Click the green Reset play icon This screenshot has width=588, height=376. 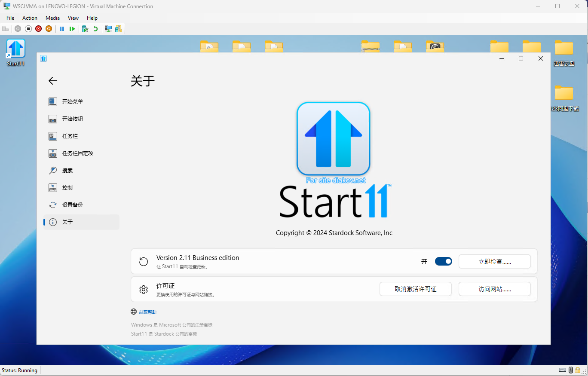click(x=72, y=29)
